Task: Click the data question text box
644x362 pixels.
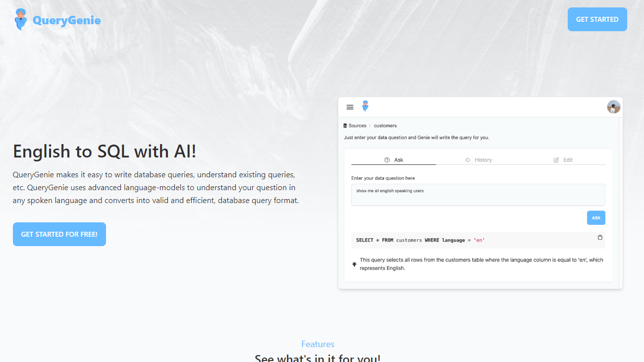Action: [478, 195]
